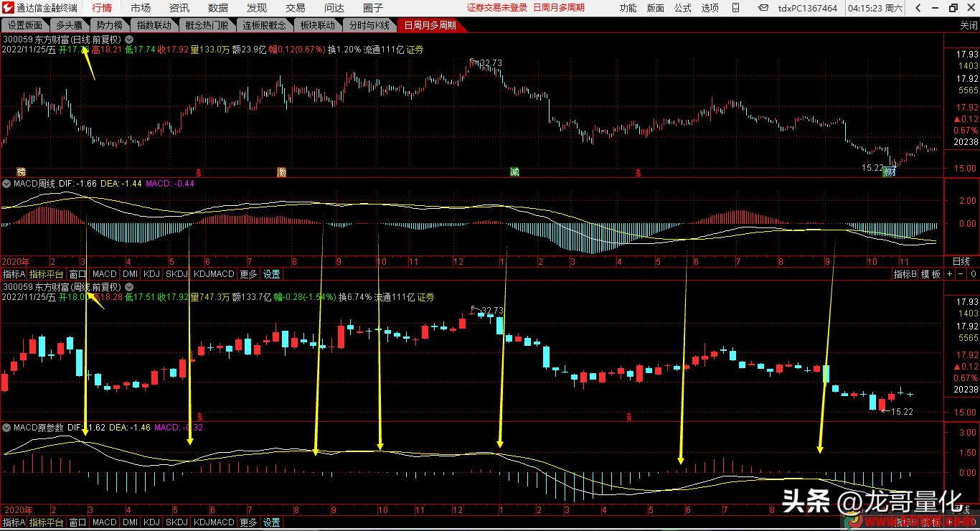Select the 日周月多周期 tab
The width and height of the screenshot is (980, 531).
click(430, 25)
